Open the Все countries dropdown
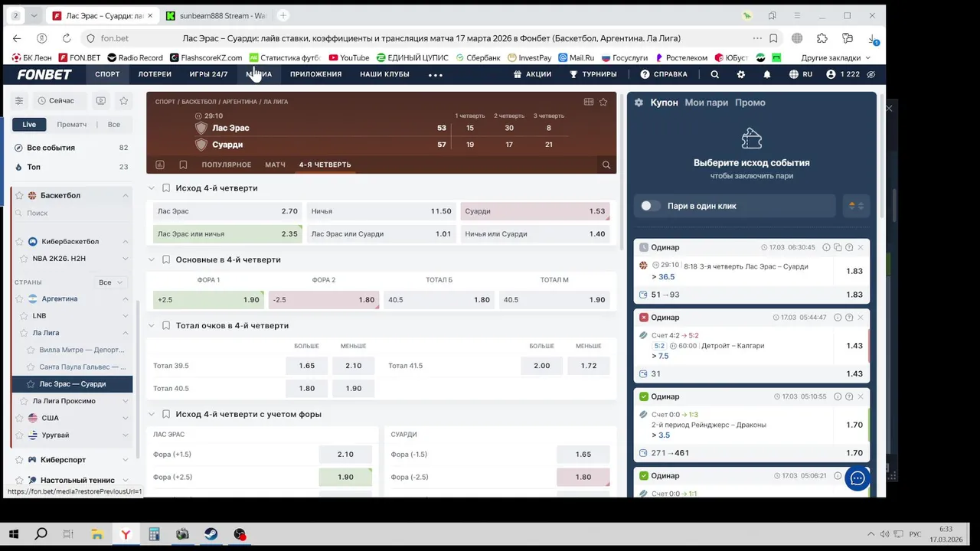The height and width of the screenshot is (551, 980). pos(110,282)
